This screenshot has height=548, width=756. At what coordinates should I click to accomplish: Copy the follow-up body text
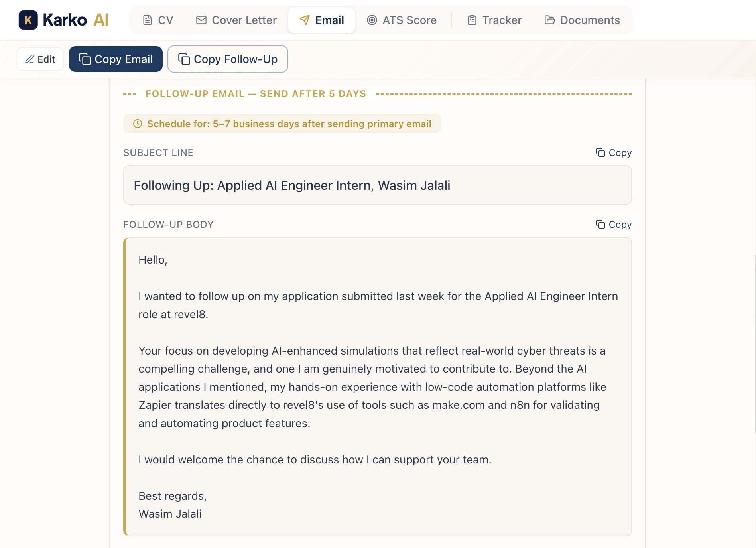coord(613,224)
